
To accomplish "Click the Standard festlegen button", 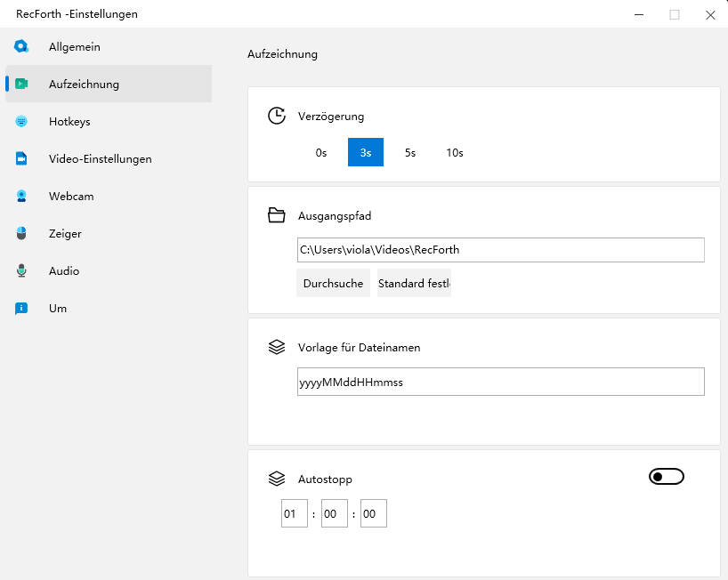I will tap(414, 283).
